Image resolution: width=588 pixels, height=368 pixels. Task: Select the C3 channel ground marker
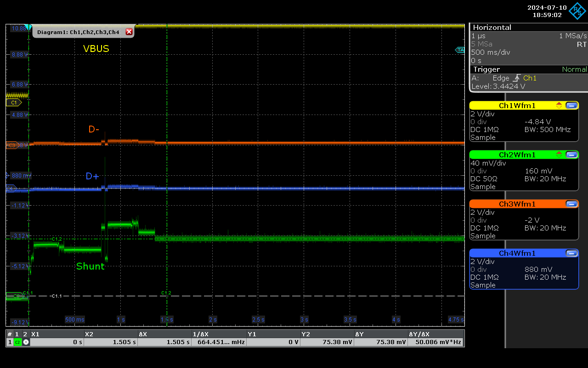pyautogui.click(x=12, y=145)
